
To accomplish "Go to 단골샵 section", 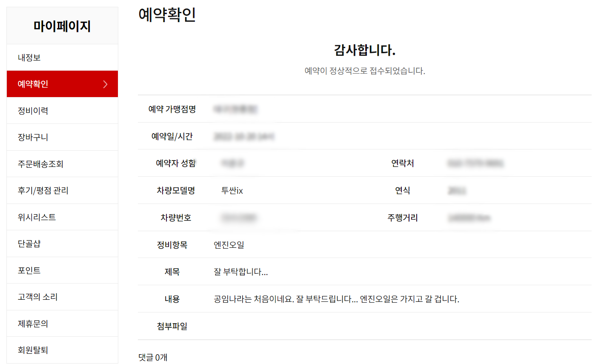I will coord(62,244).
